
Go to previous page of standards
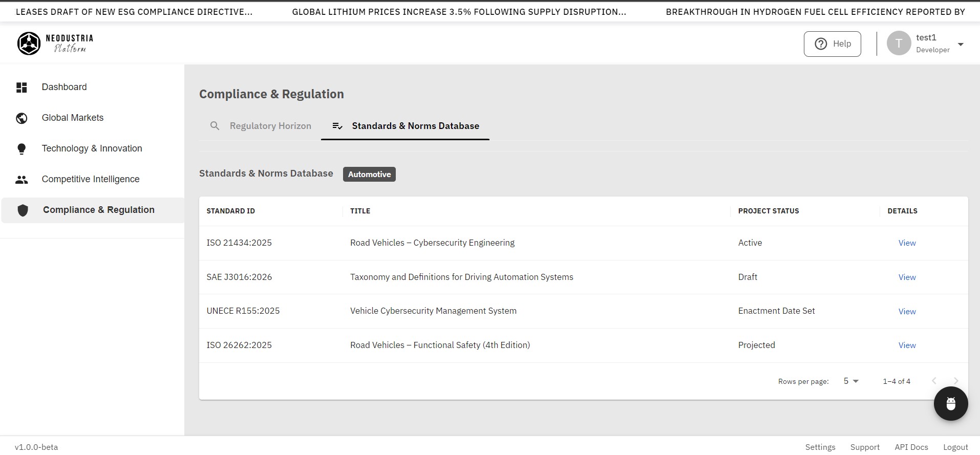pyautogui.click(x=934, y=381)
